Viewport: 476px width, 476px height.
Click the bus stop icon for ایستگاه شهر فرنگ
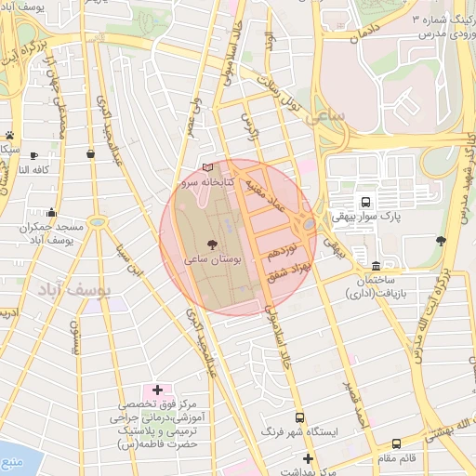(x=299, y=417)
